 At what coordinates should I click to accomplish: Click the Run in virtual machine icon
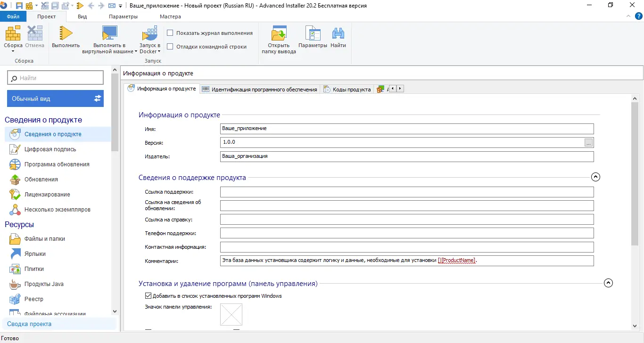coord(109,33)
